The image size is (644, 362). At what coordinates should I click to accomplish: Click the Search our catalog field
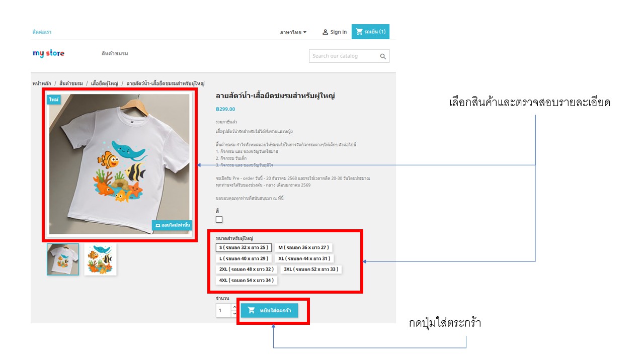click(343, 56)
